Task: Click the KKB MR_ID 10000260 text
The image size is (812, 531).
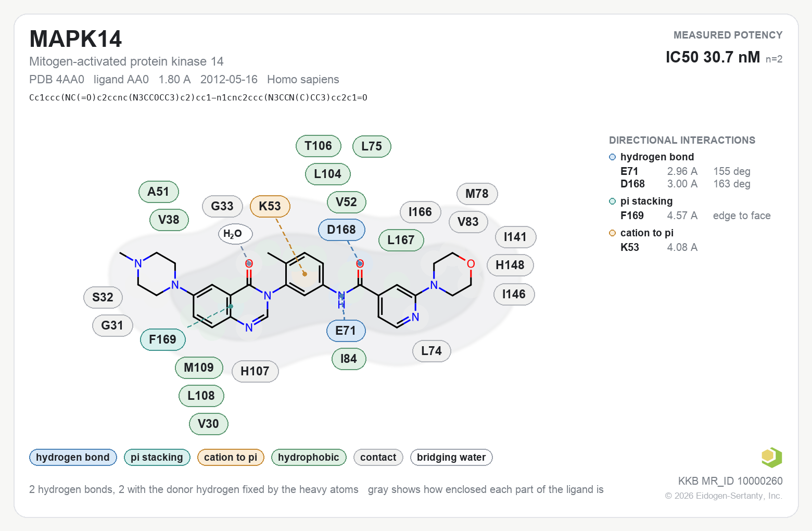Action: pos(730,481)
